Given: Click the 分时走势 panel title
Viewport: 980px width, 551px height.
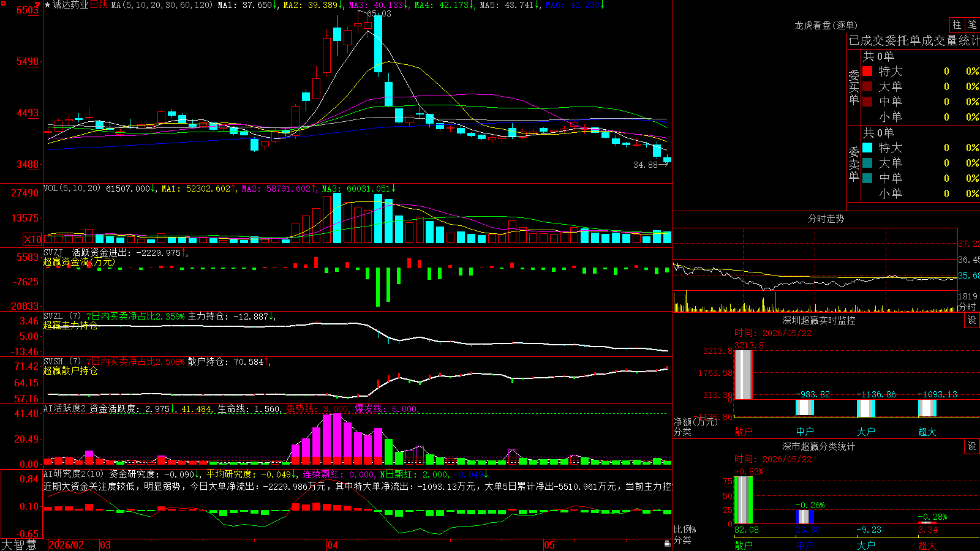Looking at the screenshot, I should click(x=826, y=219).
